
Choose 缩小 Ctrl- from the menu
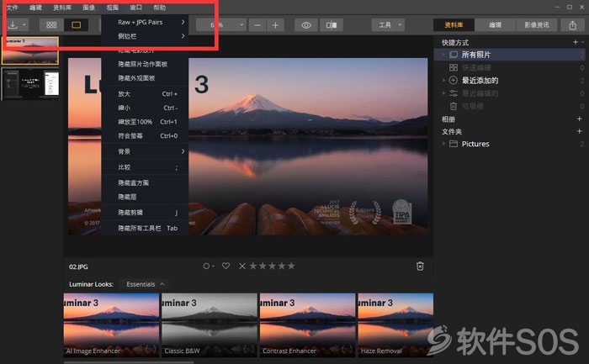pyautogui.click(x=145, y=108)
